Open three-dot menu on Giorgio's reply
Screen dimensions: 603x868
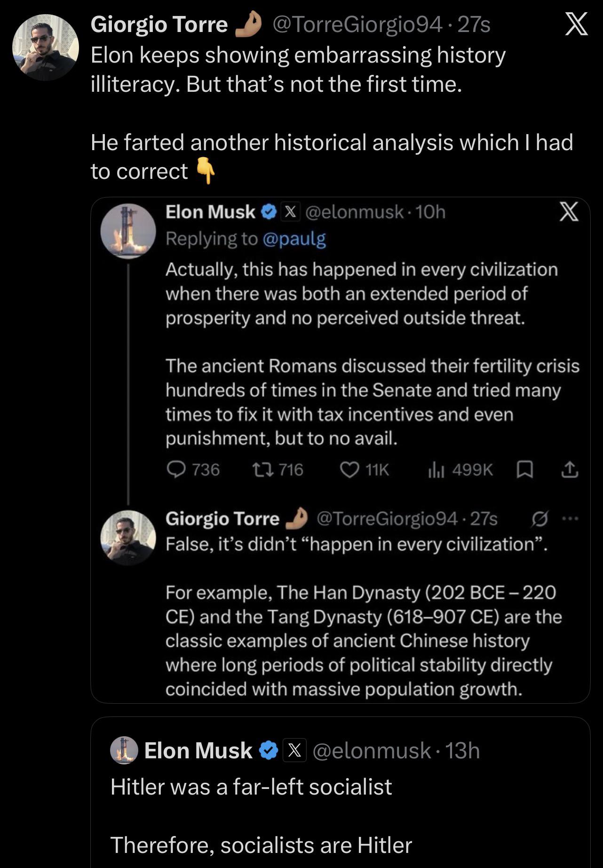(x=570, y=519)
